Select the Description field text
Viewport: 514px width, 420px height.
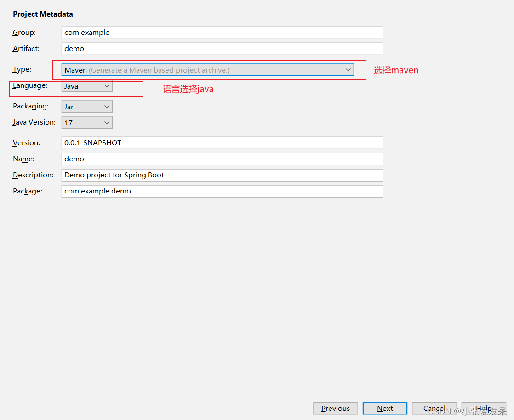[222, 175]
